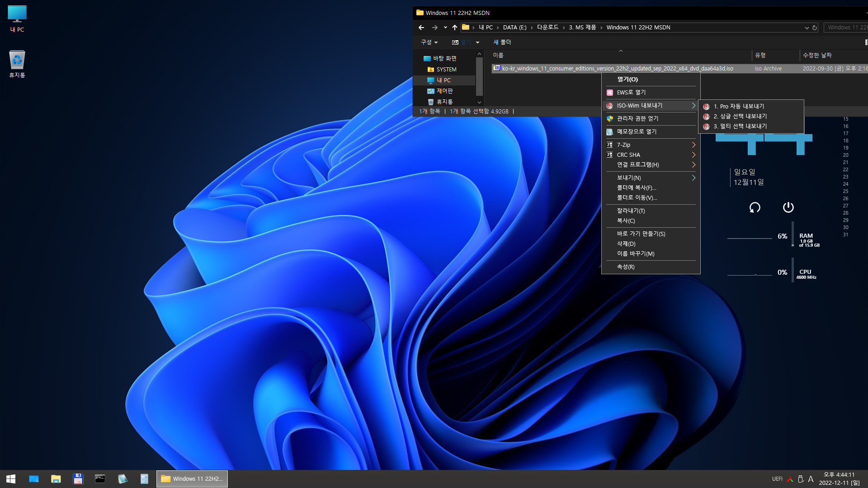
Task: Click 3. MS 제품 breadcrumb segment
Action: [582, 28]
